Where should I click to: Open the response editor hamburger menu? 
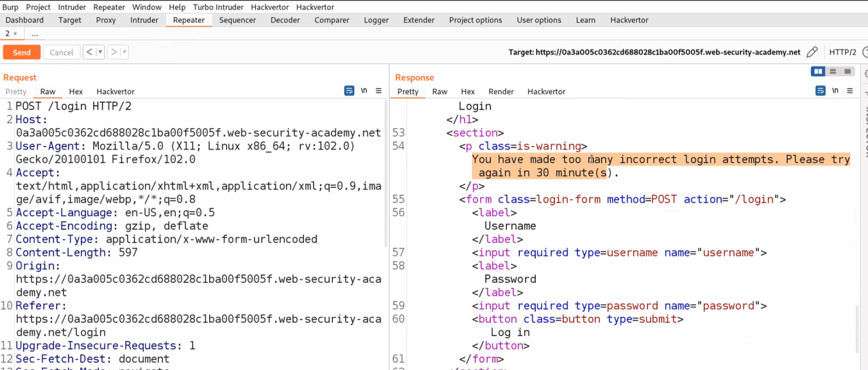click(850, 91)
